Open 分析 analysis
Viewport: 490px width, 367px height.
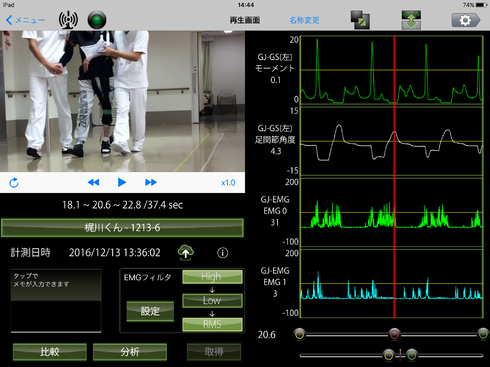(130, 352)
